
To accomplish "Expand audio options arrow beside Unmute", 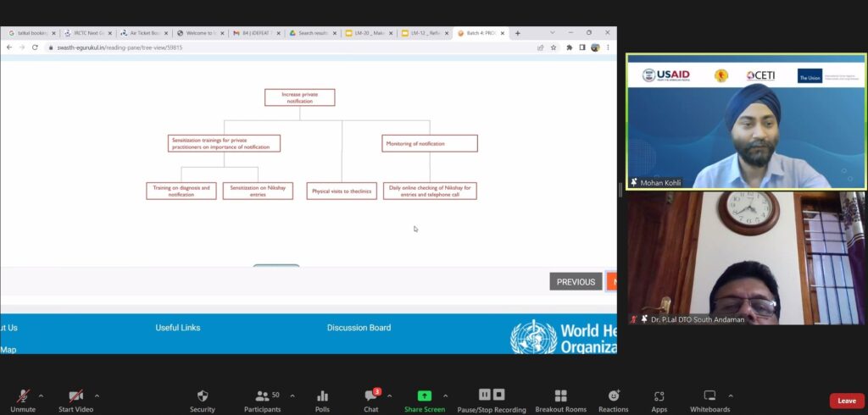I will point(41,396).
